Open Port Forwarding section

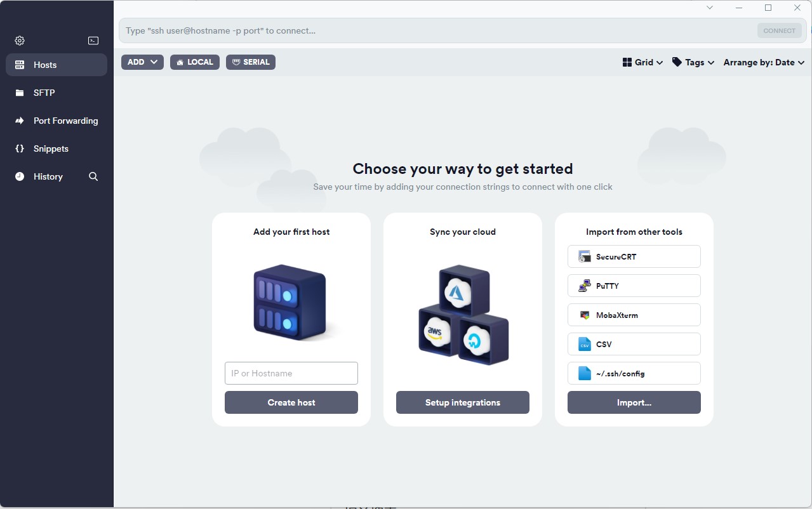[x=65, y=121]
